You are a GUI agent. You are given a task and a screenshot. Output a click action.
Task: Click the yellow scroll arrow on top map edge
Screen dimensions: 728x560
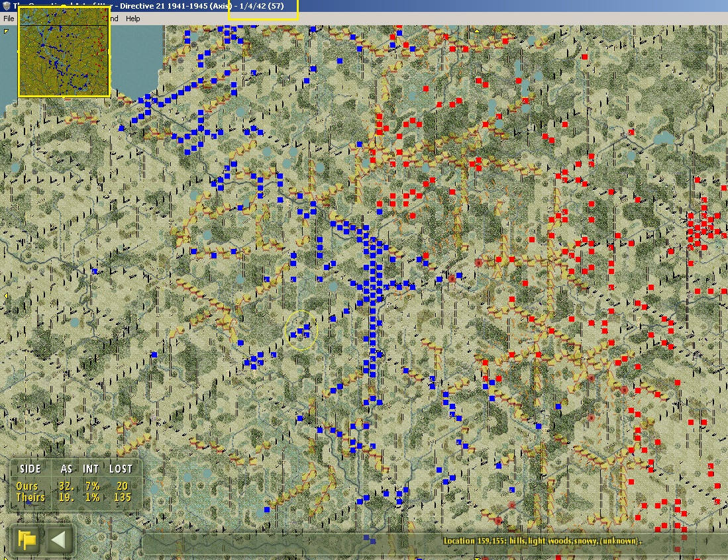tap(477, 30)
